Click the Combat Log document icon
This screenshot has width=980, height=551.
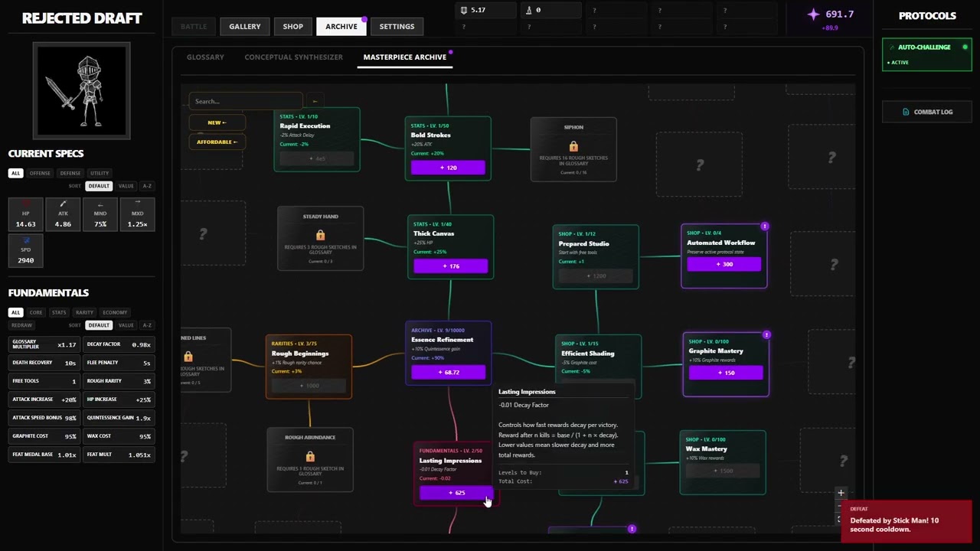(906, 112)
